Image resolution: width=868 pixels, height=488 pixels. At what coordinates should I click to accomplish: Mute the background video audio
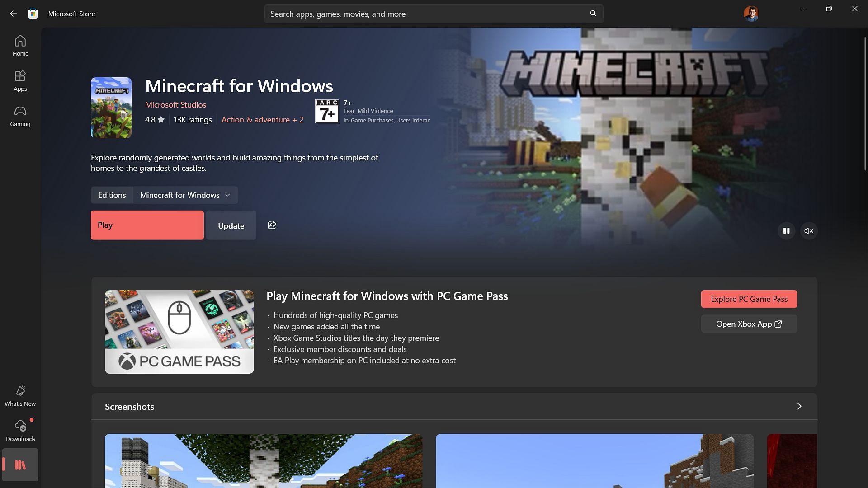(808, 230)
